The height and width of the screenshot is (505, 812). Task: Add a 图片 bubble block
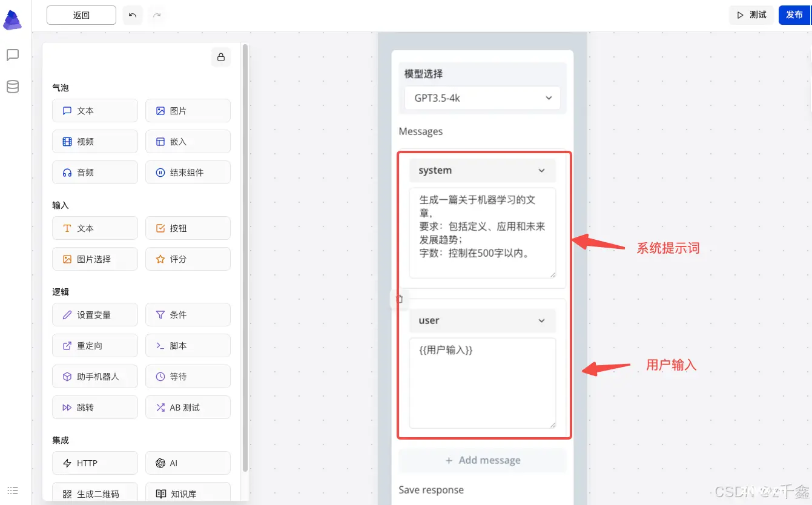point(188,111)
